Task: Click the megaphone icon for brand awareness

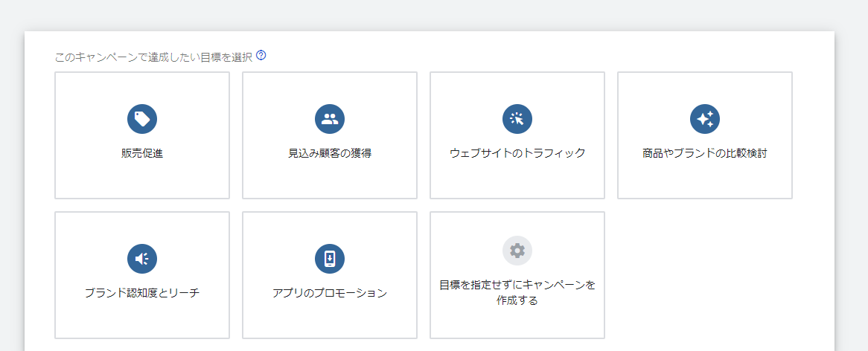Action: coord(142,259)
